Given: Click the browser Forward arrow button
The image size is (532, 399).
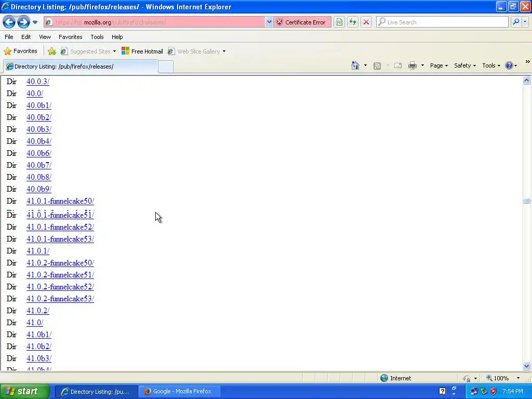Looking at the screenshot, I should pos(23,22).
